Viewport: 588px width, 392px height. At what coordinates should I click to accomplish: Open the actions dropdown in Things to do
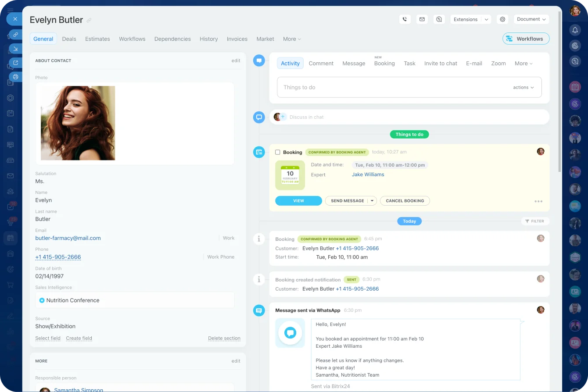[523, 87]
